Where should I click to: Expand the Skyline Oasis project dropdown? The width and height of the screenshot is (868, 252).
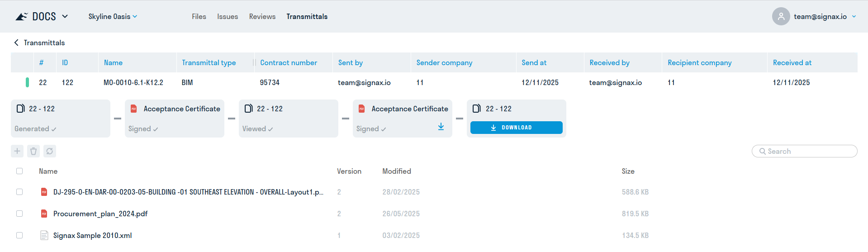(113, 16)
